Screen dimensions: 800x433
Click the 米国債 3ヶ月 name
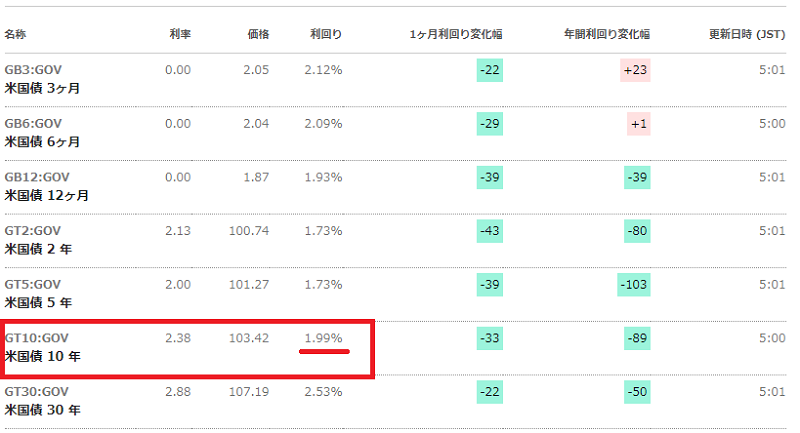click(x=42, y=88)
